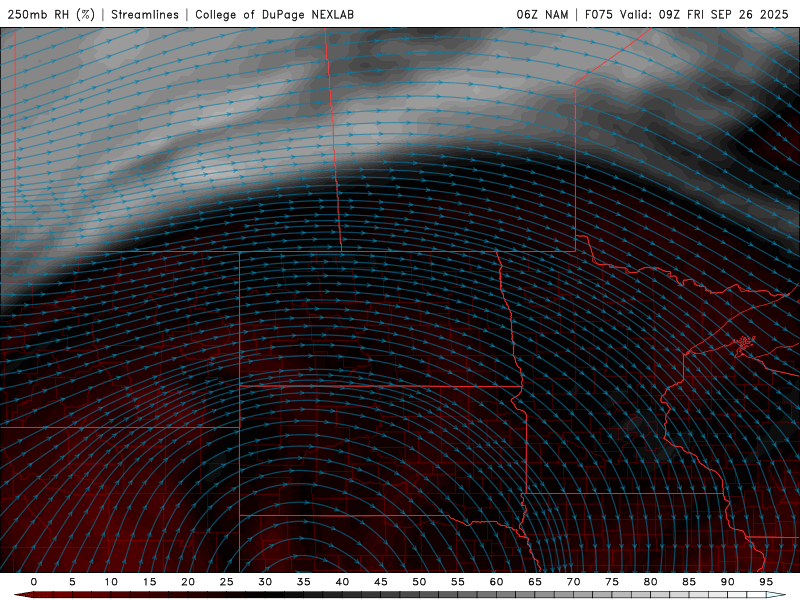This screenshot has width=800, height=600.
Task: Click the '0' colorbar tick label
Action: point(34,582)
